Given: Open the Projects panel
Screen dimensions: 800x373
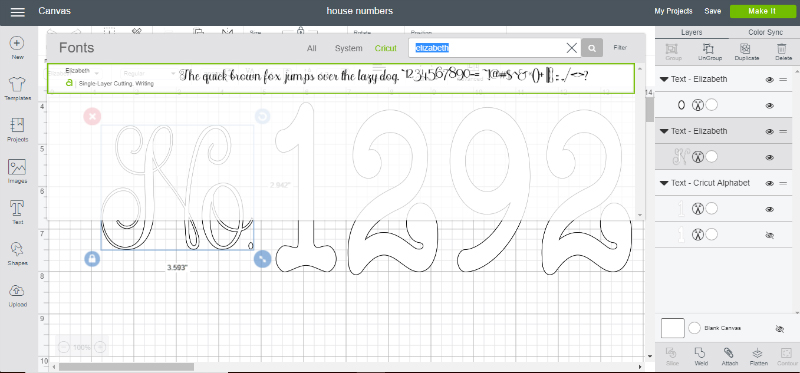Looking at the screenshot, I should tap(17, 130).
